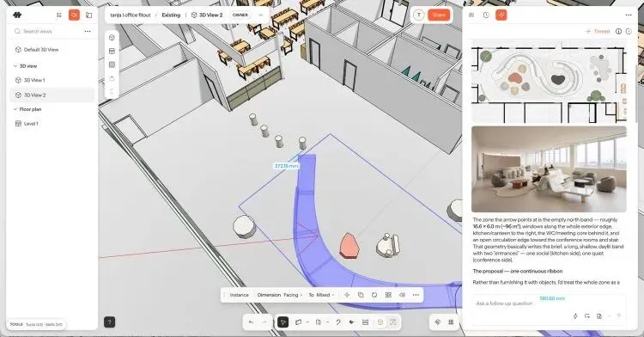Toggle the eye visibility icon in selection toolbar
Viewport: 644px width, 337px height.
click(x=402, y=295)
